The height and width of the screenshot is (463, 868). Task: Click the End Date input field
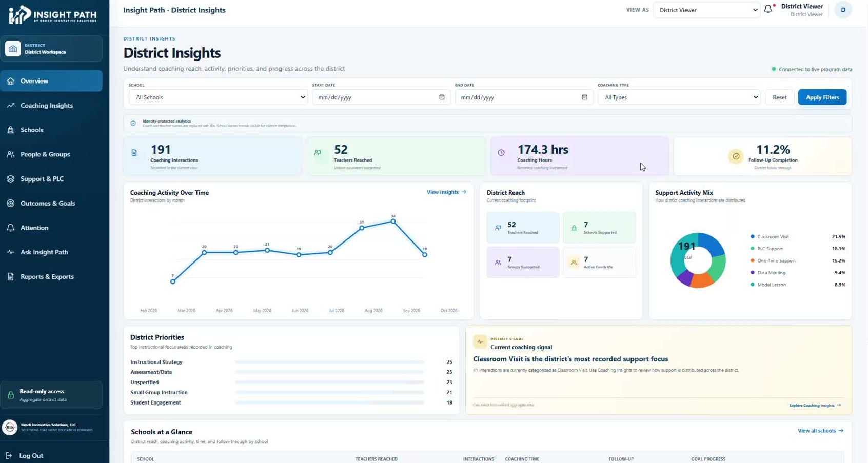524,97
